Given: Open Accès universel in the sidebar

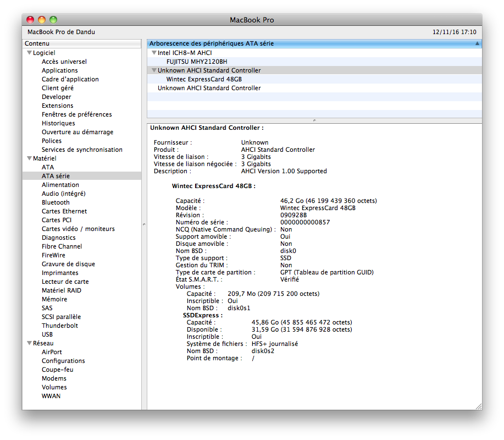Looking at the screenshot, I should (x=64, y=62).
